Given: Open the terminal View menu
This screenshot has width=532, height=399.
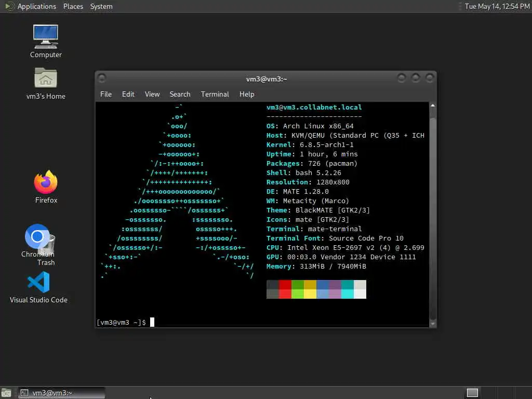Looking at the screenshot, I should tap(152, 95).
